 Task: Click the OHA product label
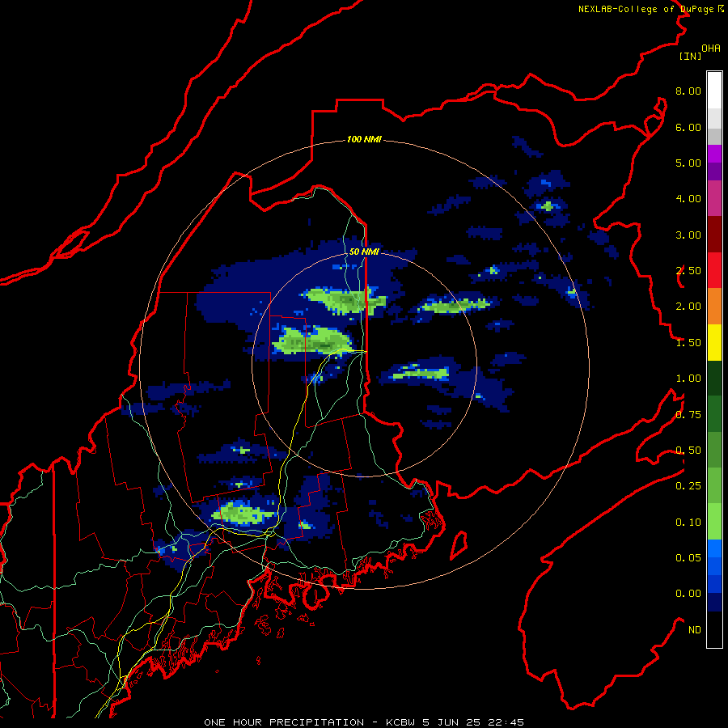pyautogui.click(x=711, y=49)
